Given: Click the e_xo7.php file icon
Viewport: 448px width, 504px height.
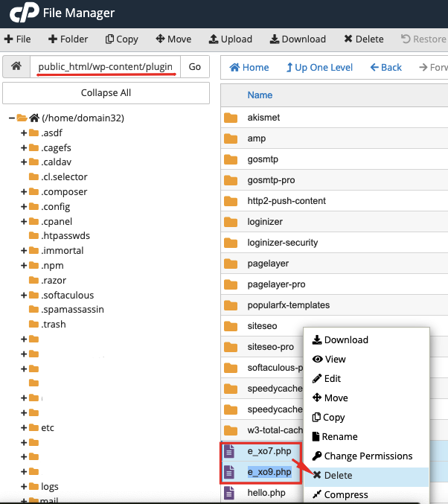Looking at the screenshot, I should pos(228,451).
